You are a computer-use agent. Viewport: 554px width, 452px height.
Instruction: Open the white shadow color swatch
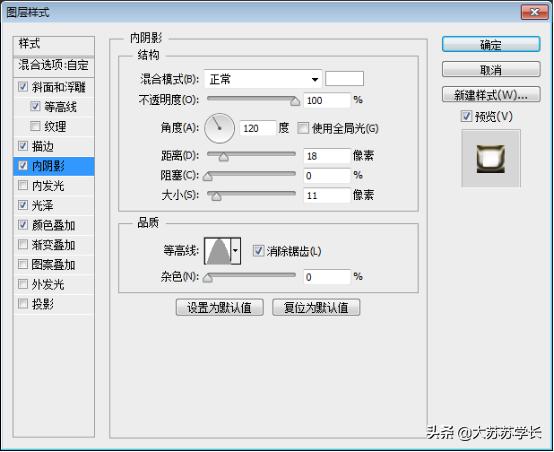coord(344,78)
